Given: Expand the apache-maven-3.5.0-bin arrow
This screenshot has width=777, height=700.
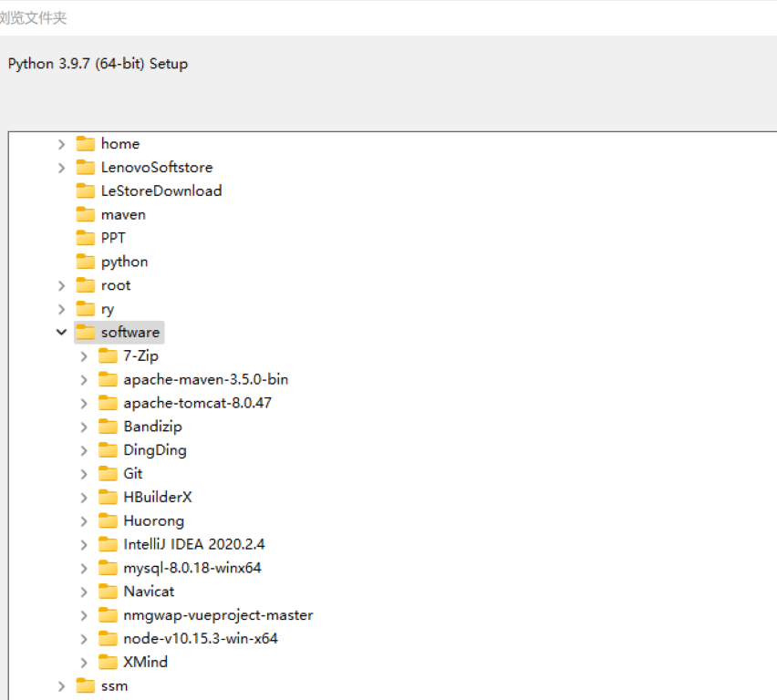Looking at the screenshot, I should tap(84, 380).
